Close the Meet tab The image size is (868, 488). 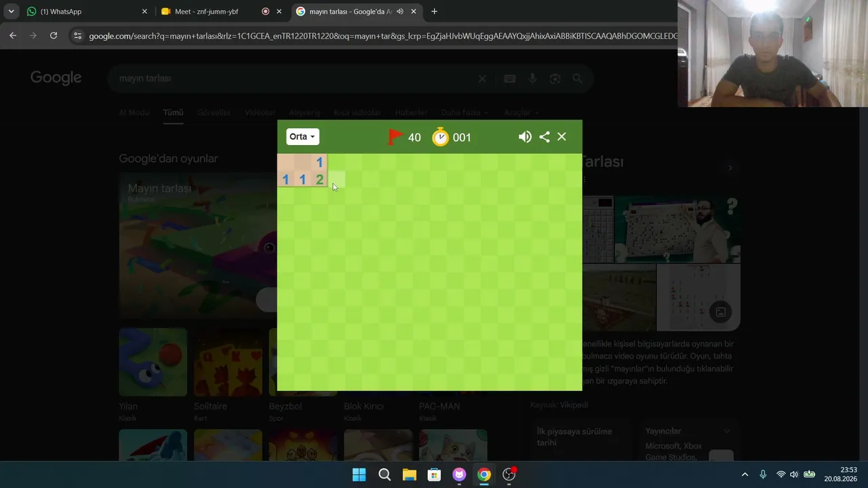279,12
